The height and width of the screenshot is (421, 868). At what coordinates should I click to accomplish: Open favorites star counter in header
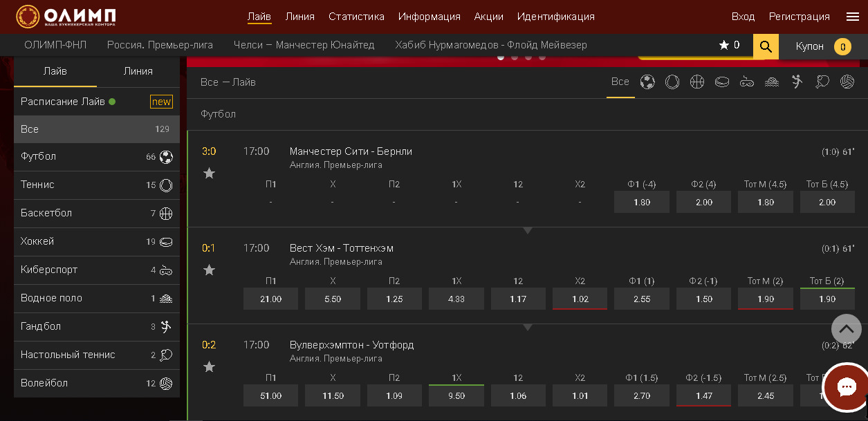[x=729, y=46]
